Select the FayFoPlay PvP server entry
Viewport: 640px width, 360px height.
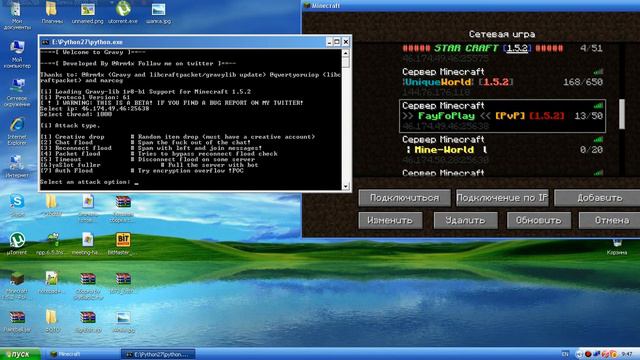pyautogui.click(x=502, y=116)
